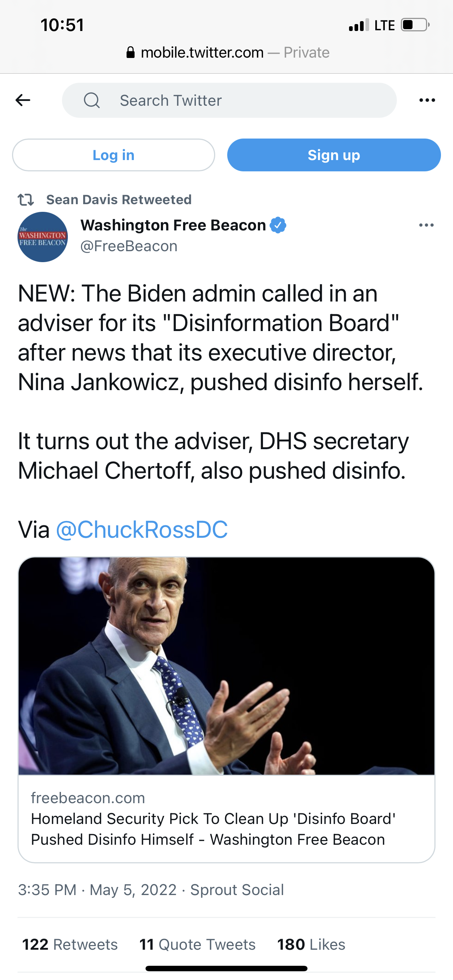Tap the search magnifier icon
This screenshot has height=980, width=453.
pos(92,101)
